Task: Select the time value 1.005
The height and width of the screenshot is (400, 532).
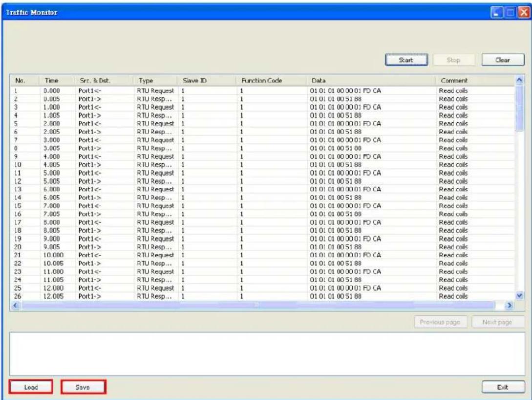Action: coord(52,115)
